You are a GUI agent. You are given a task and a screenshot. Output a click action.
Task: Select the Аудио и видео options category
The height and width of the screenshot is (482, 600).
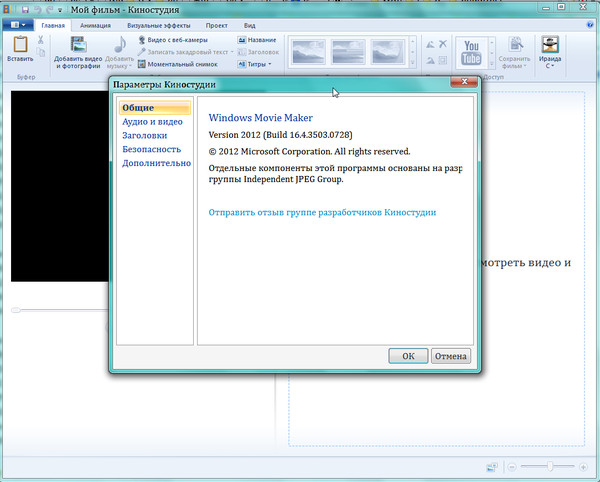(152, 122)
